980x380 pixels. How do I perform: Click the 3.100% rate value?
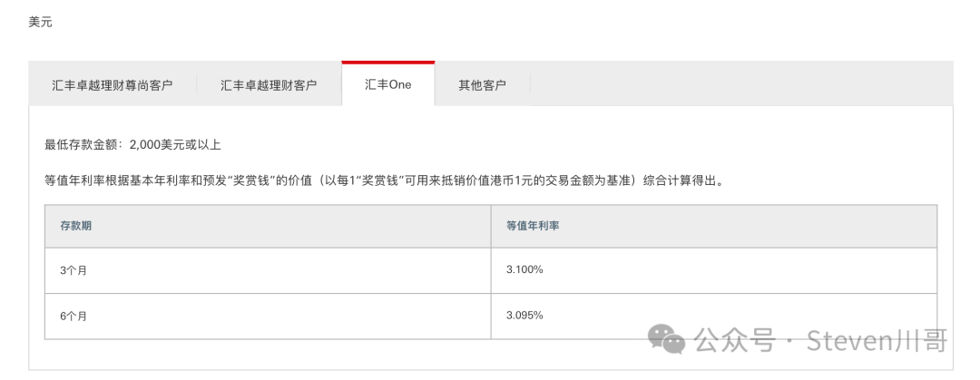click(x=525, y=269)
